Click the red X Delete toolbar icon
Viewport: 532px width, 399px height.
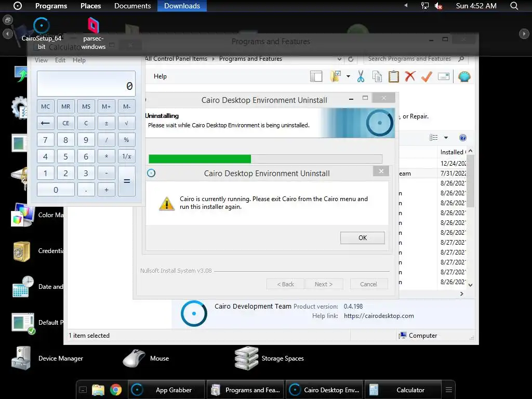[x=410, y=76]
